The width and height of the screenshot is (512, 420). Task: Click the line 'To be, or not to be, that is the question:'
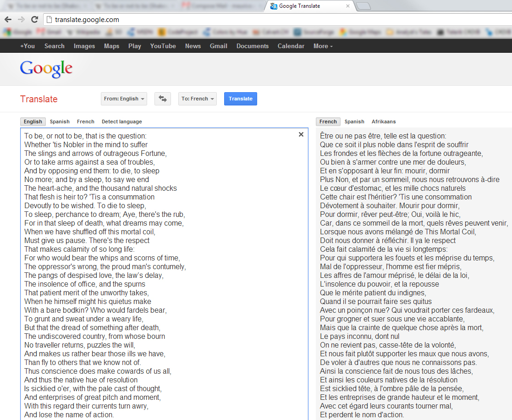click(x=86, y=136)
